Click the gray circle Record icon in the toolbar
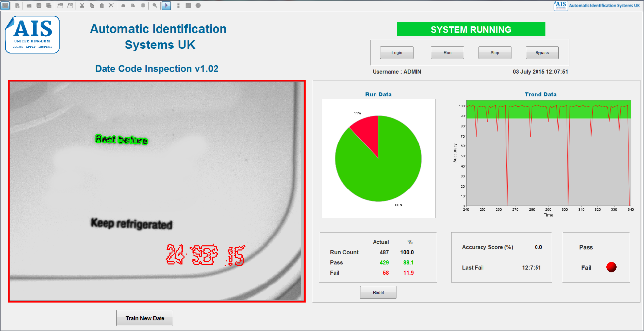 (x=198, y=6)
